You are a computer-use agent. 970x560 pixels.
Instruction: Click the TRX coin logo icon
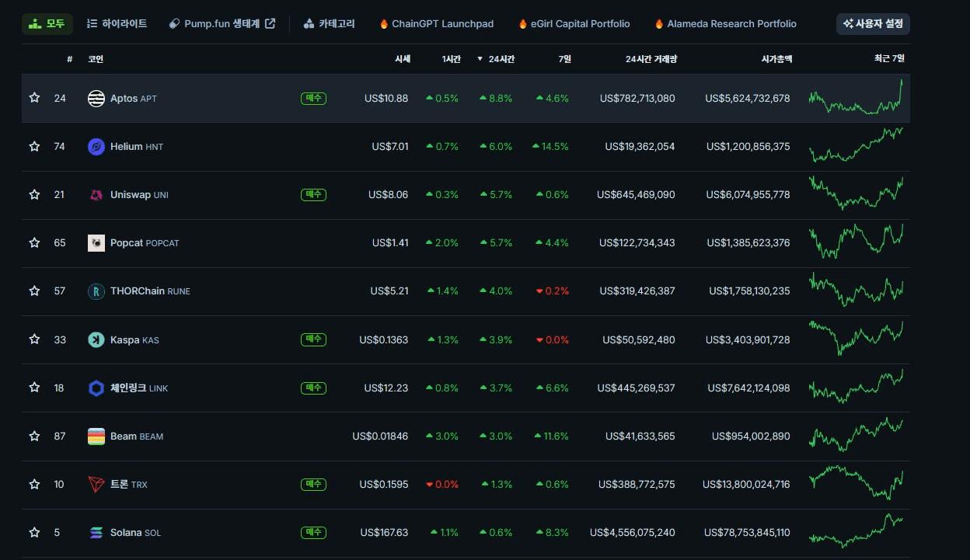(x=96, y=485)
